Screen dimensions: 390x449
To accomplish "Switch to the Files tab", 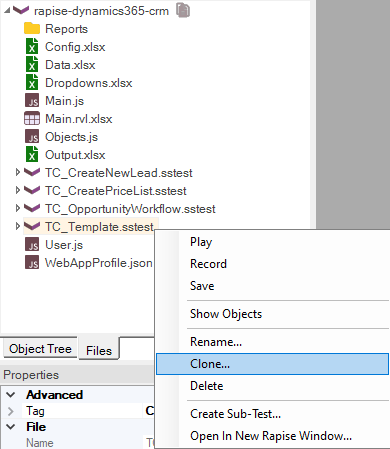I will (x=99, y=350).
